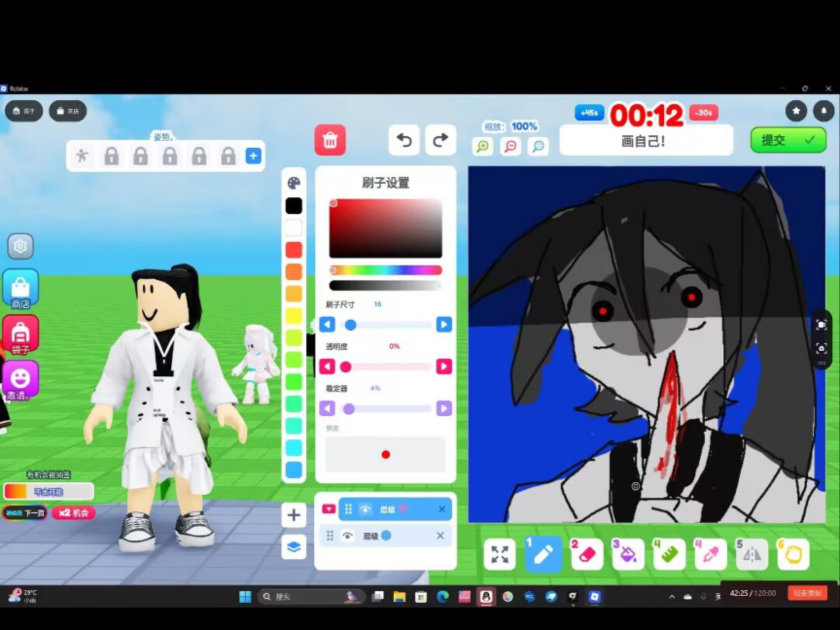The width and height of the screenshot is (840, 630).
Task: Select the hand pan tool
Action: (793, 554)
